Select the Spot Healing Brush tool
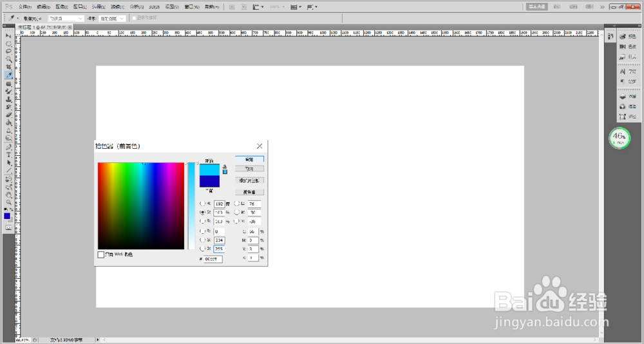 [8, 84]
